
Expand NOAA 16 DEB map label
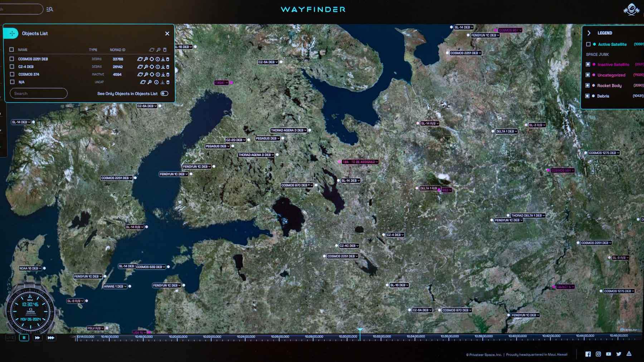40,268
